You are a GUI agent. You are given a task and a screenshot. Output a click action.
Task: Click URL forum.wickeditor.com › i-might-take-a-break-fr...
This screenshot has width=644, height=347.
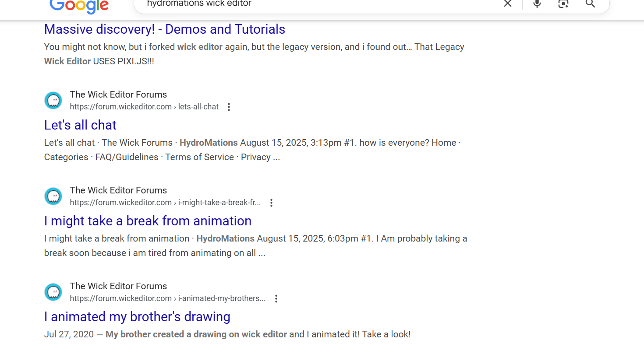coord(165,203)
